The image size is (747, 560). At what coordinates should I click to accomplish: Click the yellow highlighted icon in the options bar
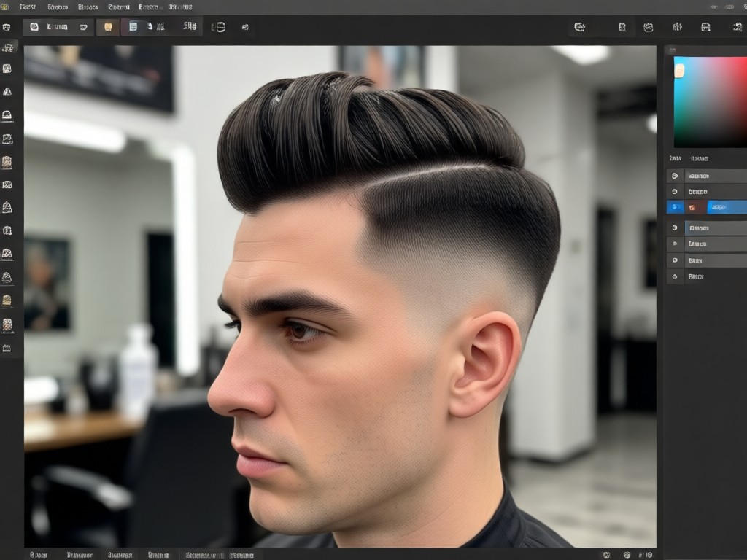tap(108, 27)
